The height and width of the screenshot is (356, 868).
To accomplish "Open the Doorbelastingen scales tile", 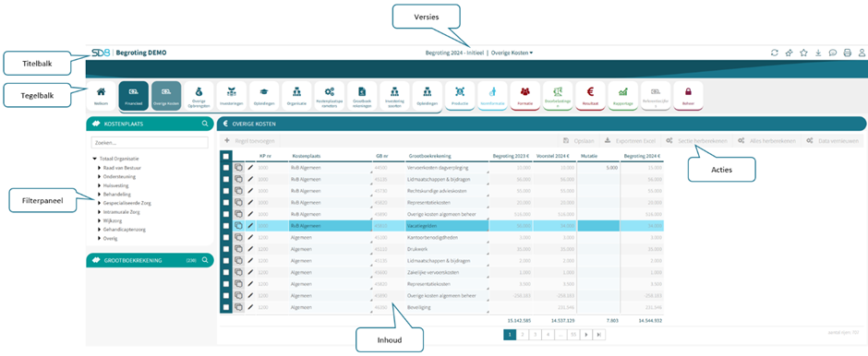I will [x=558, y=96].
